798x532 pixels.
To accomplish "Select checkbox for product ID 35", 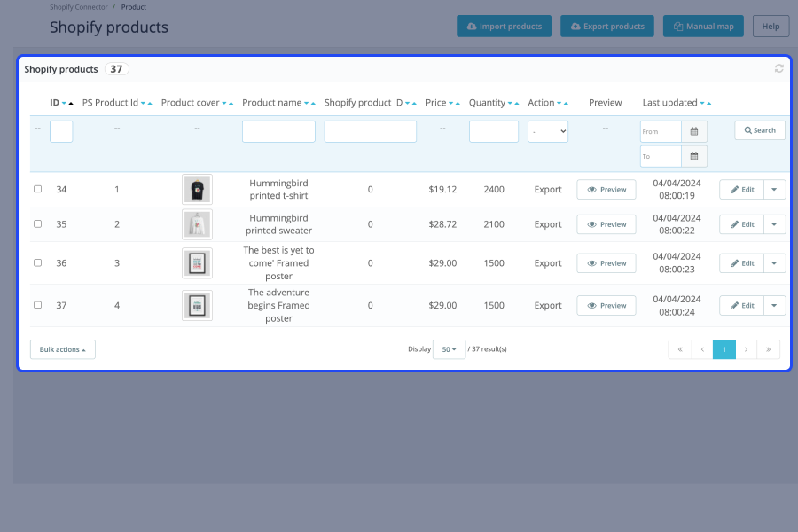I will (x=37, y=223).
